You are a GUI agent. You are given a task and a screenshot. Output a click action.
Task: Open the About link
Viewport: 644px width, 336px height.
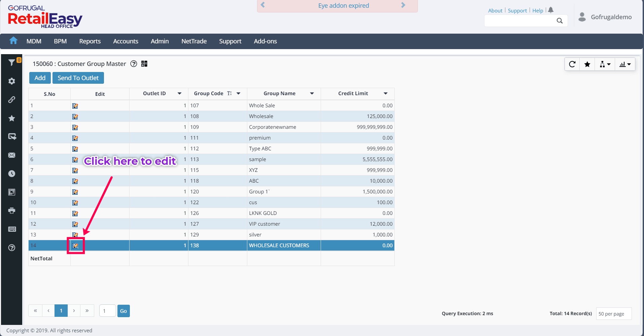(x=495, y=10)
